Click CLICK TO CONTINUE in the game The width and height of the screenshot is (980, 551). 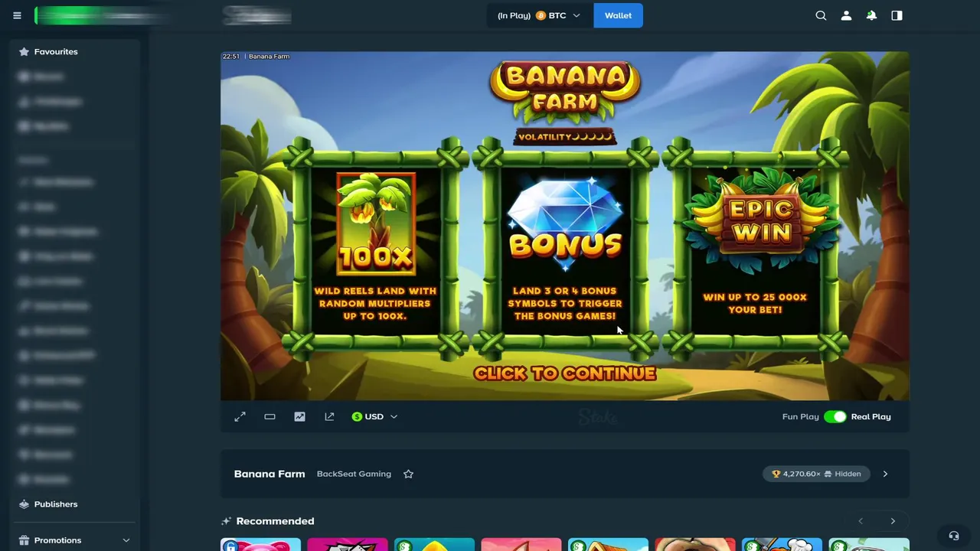point(565,373)
